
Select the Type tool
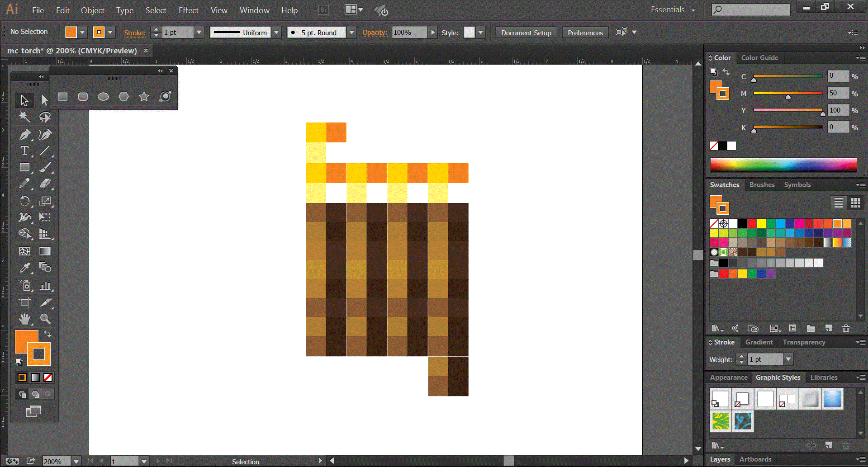(24, 151)
